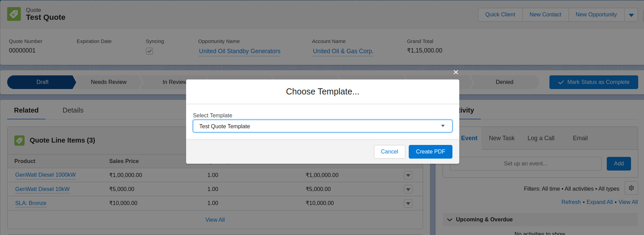The height and width of the screenshot is (235, 644).
Task: Click the New Contact button
Action: click(x=545, y=15)
